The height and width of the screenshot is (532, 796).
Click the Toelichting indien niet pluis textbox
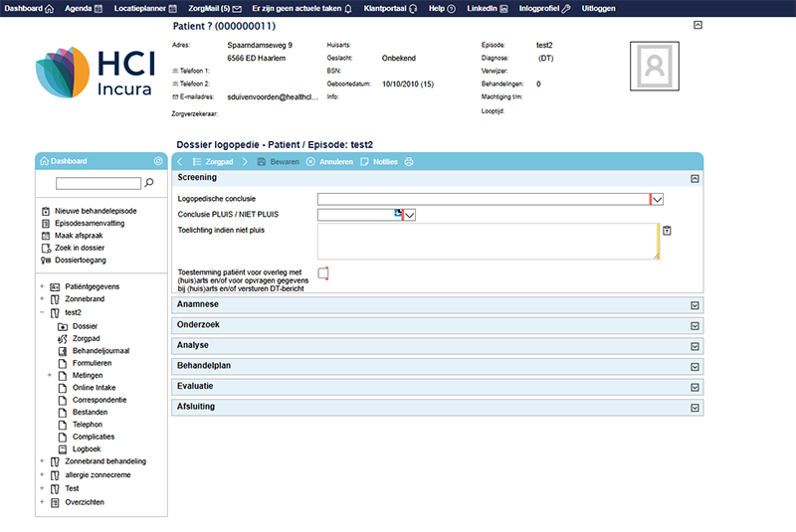(x=487, y=242)
